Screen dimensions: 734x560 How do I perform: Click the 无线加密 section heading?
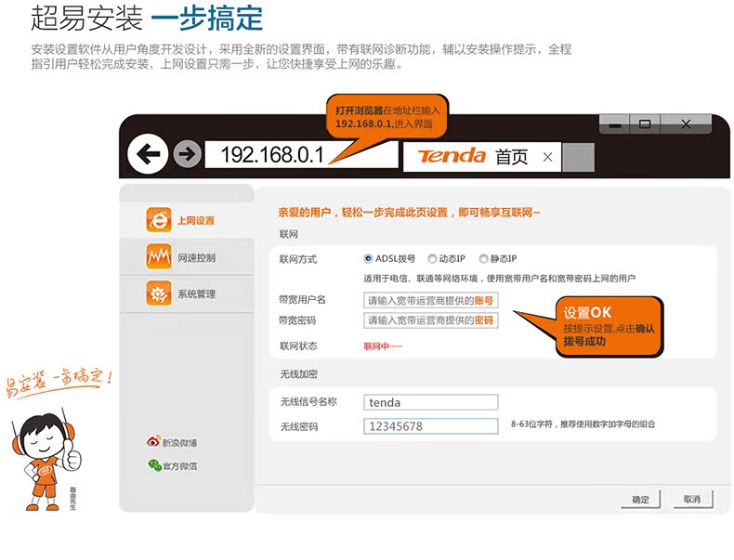pyautogui.click(x=298, y=374)
